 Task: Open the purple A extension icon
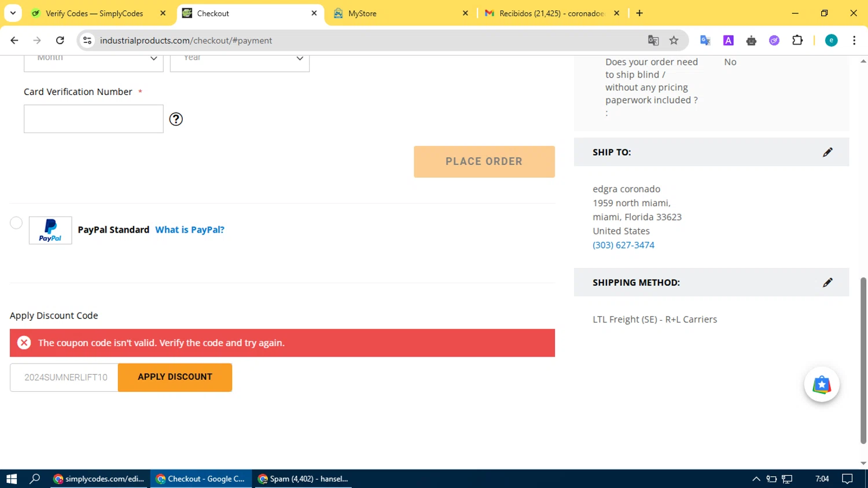(729, 41)
